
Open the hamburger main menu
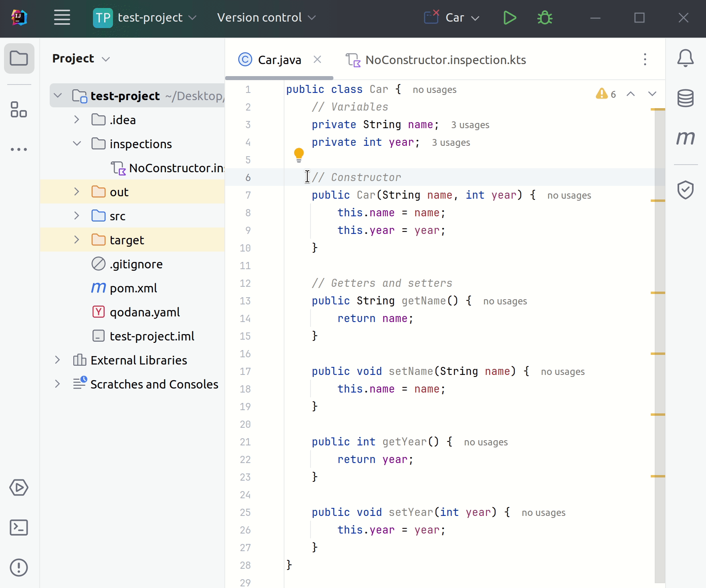tap(62, 18)
